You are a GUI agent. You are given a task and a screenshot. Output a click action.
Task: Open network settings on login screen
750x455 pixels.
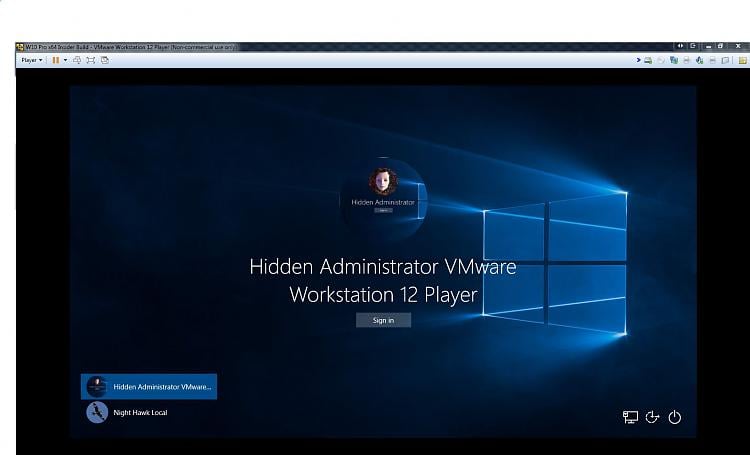coord(630,417)
